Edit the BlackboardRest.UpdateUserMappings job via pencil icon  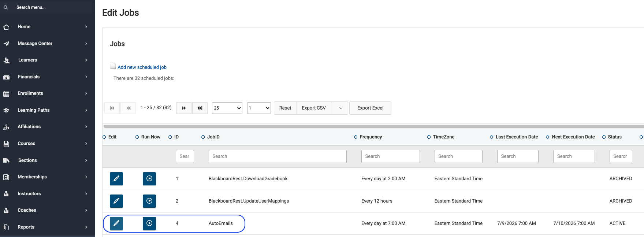click(116, 201)
